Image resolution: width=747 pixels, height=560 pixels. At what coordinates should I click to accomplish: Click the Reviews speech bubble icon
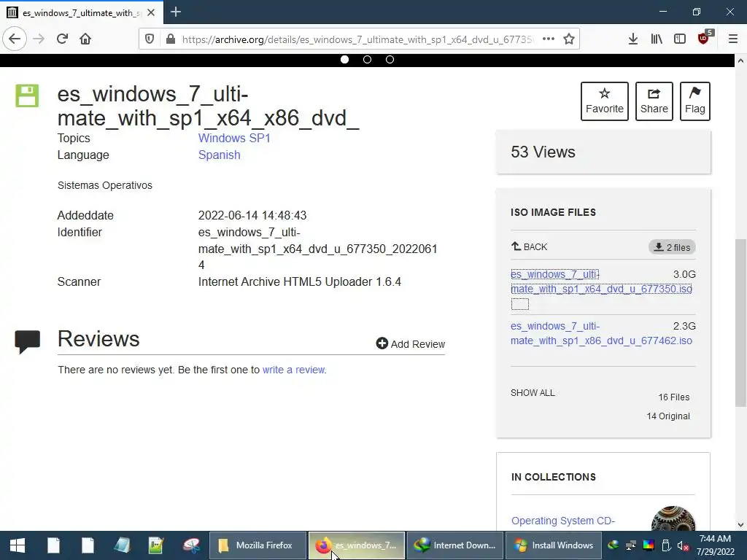pos(27,341)
